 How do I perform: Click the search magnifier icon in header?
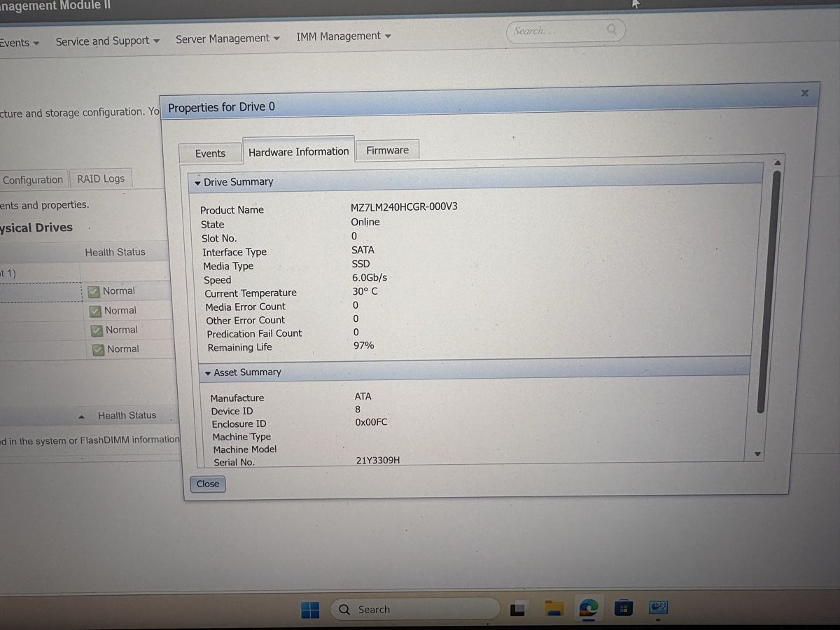point(612,29)
